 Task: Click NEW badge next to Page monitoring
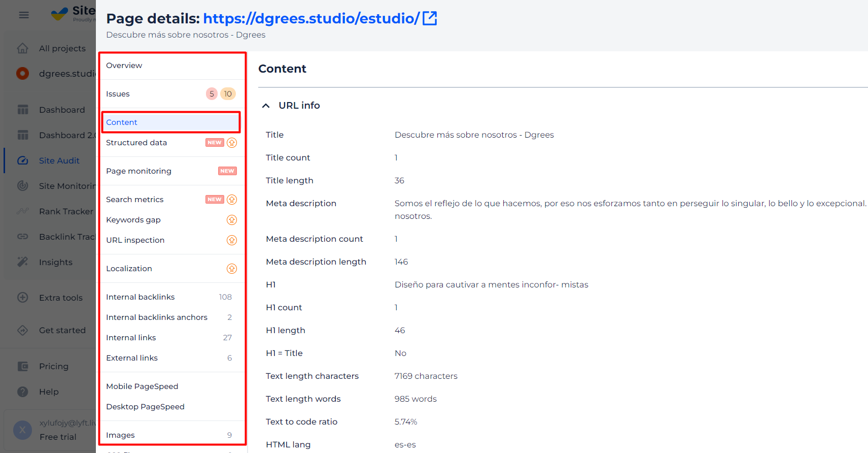click(x=227, y=171)
